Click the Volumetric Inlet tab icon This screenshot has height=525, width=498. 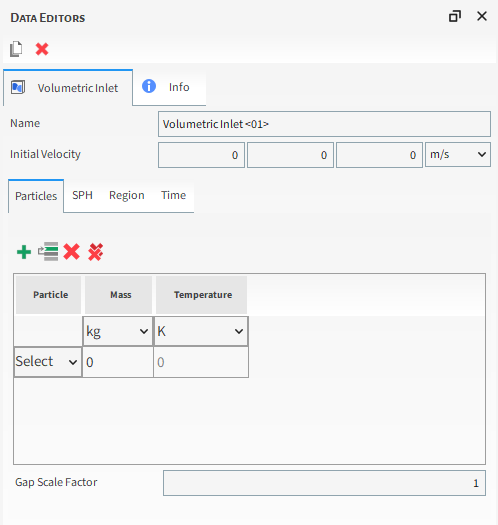click(18, 87)
